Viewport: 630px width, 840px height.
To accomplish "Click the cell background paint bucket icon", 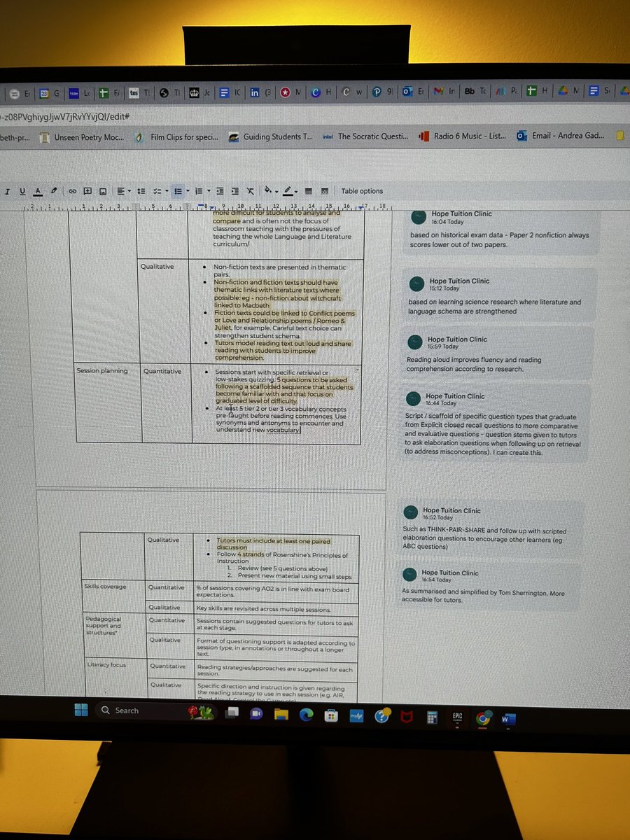I will point(268,190).
